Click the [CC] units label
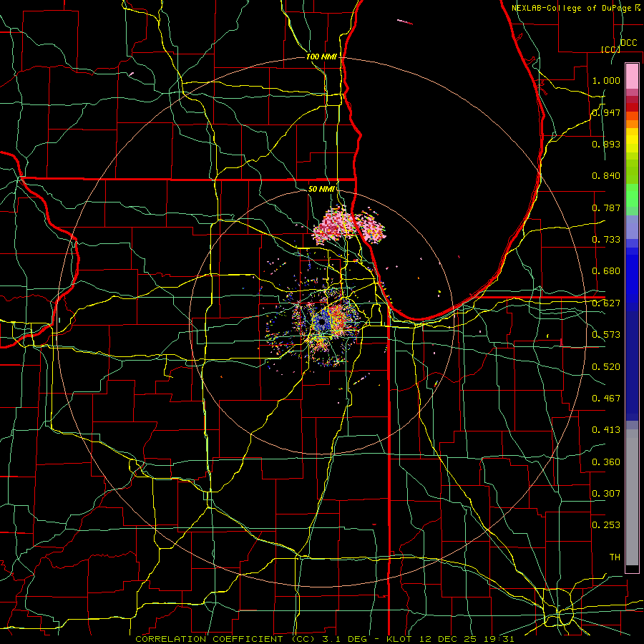 [x=610, y=49]
